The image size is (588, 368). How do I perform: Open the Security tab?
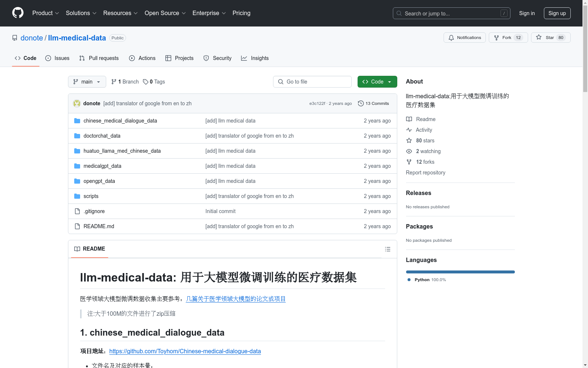[x=218, y=58]
